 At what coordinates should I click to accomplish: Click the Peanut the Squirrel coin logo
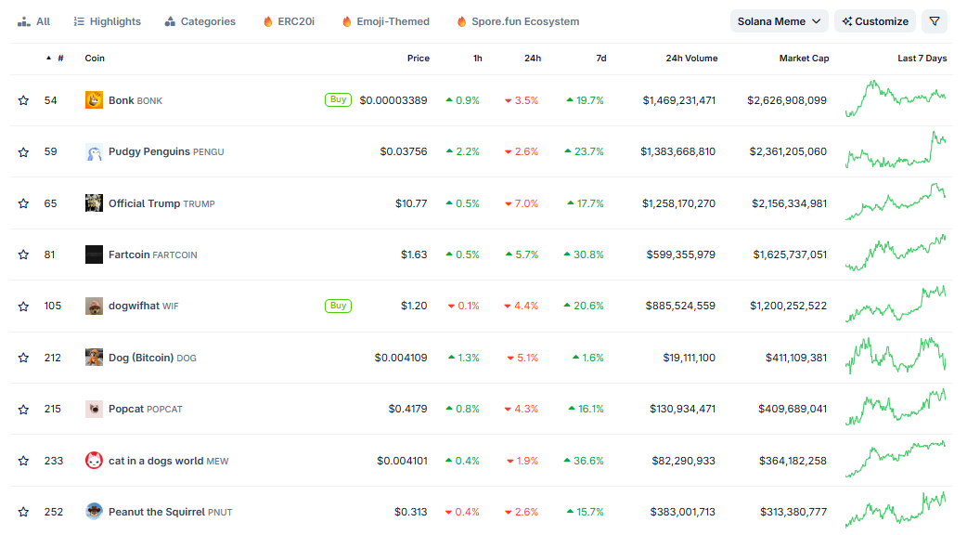click(x=94, y=512)
